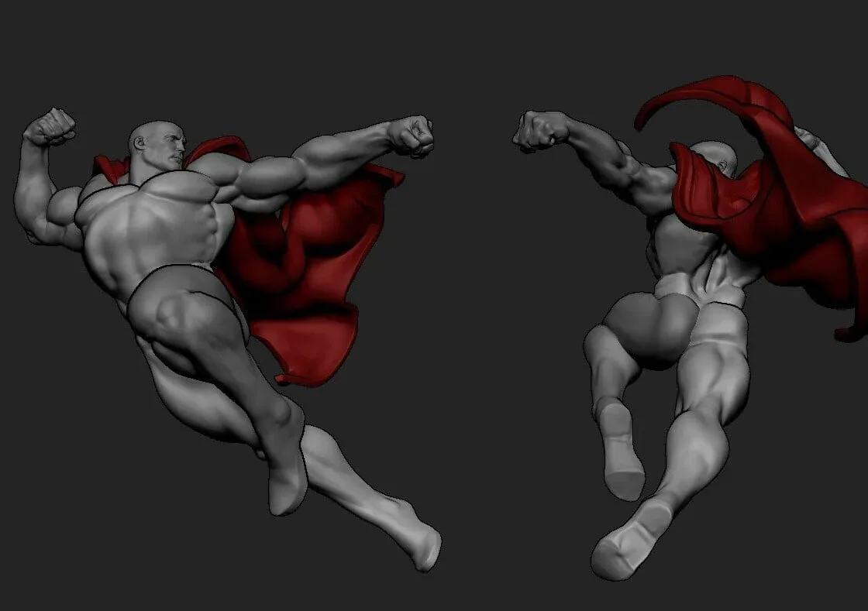The image size is (868, 611).
Task: Select the red cape behind front-view figure
Action: coord(310,266)
